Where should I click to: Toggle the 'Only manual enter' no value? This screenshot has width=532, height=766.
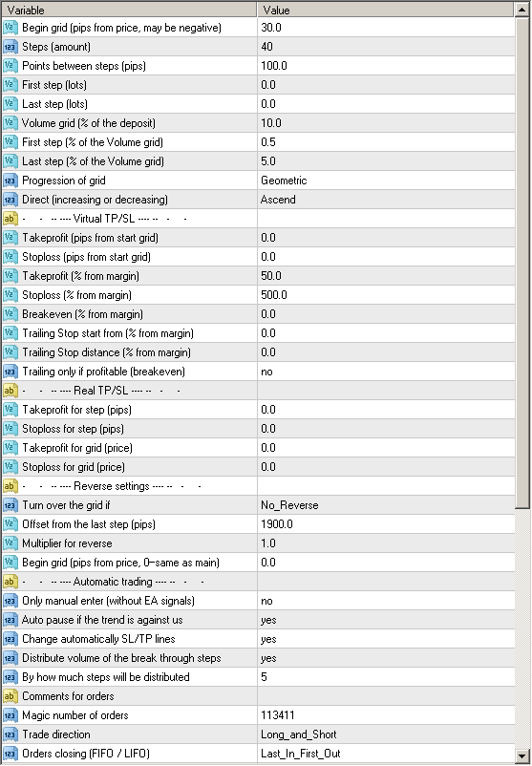pyautogui.click(x=386, y=601)
